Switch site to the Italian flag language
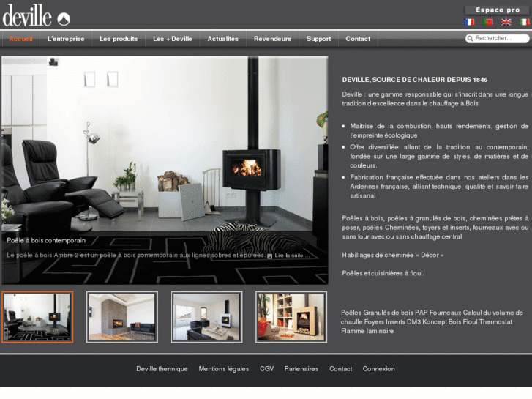 (525, 22)
